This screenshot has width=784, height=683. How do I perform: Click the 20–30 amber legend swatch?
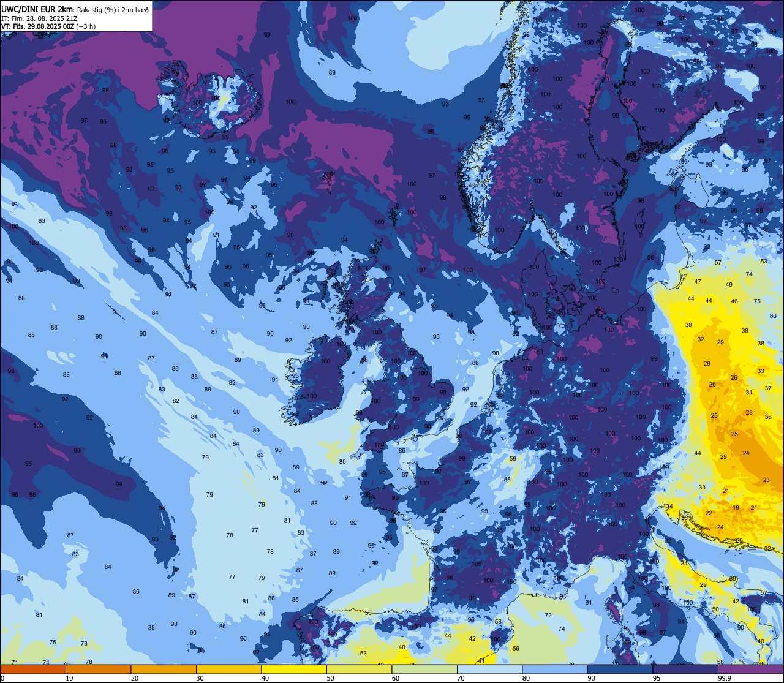tap(164, 669)
